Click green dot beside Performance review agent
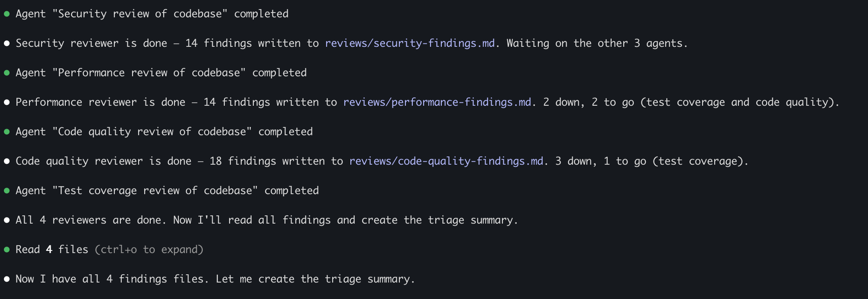This screenshot has height=299, width=868. click(x=7, y=73)
